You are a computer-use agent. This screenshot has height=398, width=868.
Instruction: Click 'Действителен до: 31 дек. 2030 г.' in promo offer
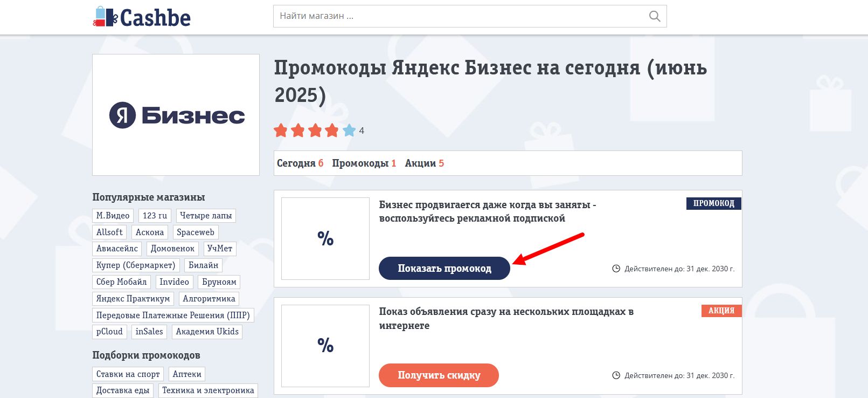(679, 269)
